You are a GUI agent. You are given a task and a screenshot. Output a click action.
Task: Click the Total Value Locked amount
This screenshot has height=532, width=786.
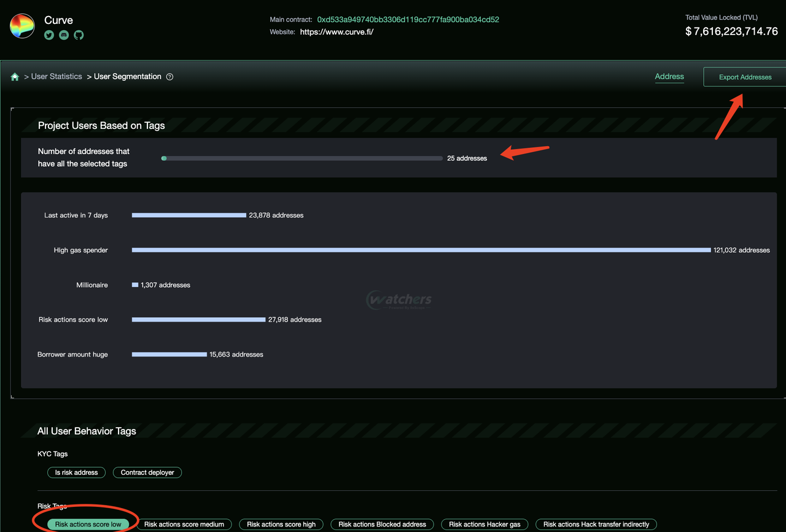pyautogui.click(x=731, y=31)
